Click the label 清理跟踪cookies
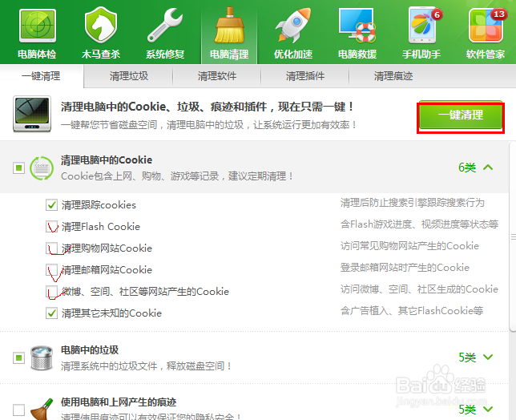 [x=99, y=205]
